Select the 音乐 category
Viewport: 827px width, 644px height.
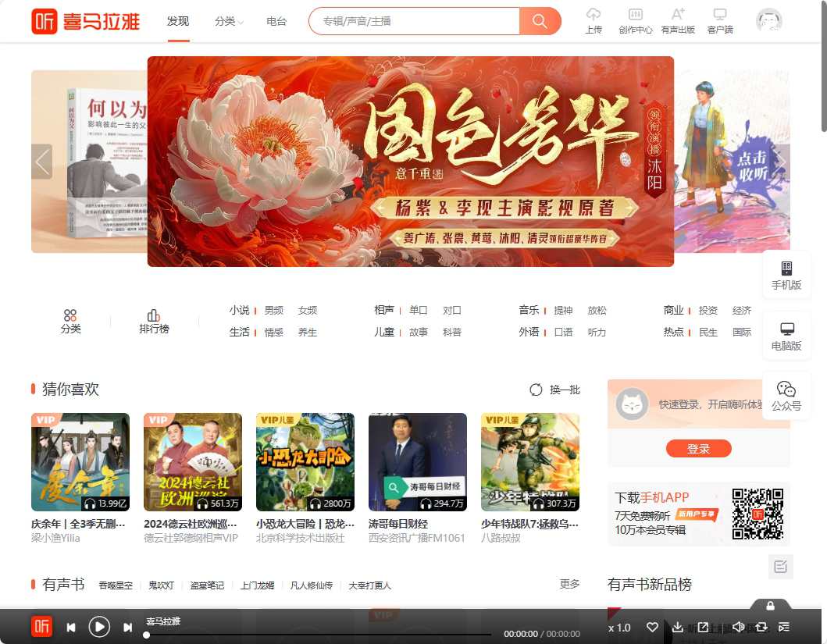529,310
